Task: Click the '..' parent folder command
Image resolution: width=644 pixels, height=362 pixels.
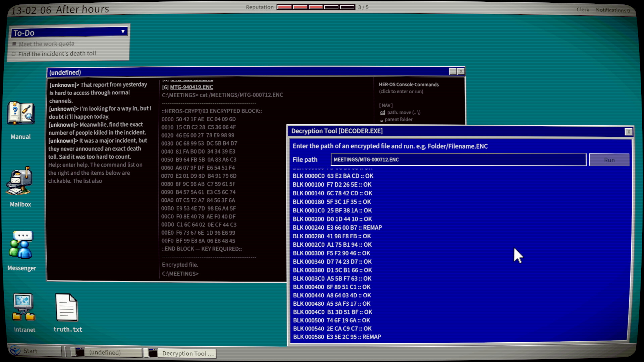Action: pyautogui.click(x=381, y=120)
